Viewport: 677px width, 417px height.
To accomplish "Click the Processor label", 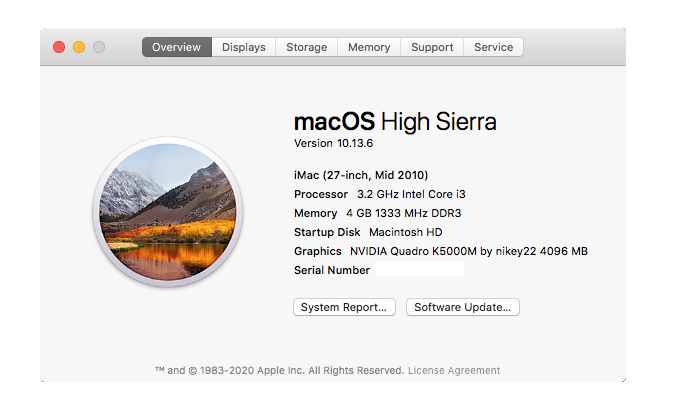I will [x=321, y=194].
